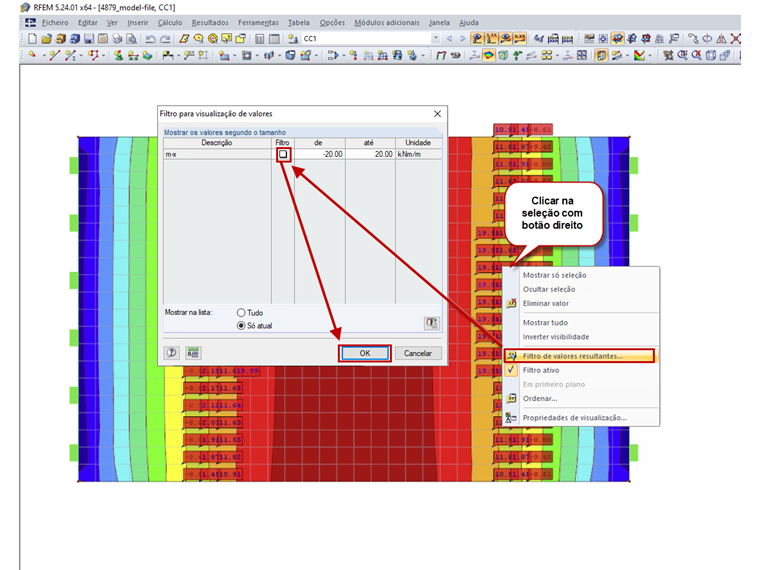Redo the last undone action

[165, 39]
